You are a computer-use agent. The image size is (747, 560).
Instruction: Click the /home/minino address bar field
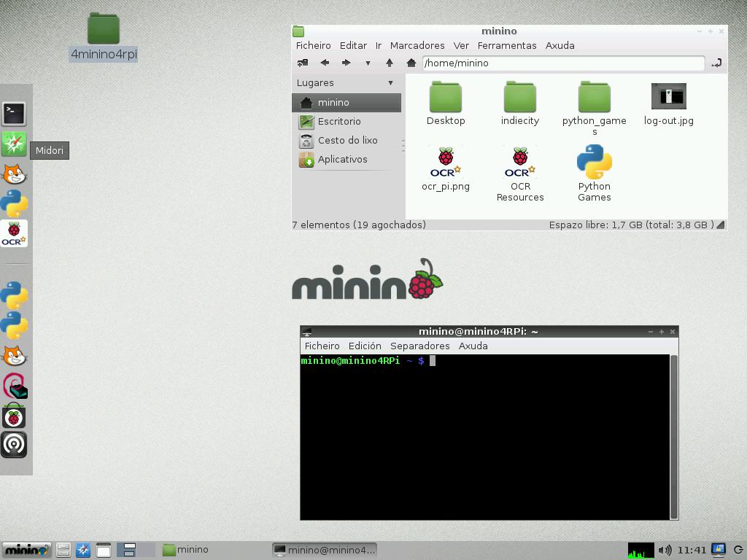point(563,63)
